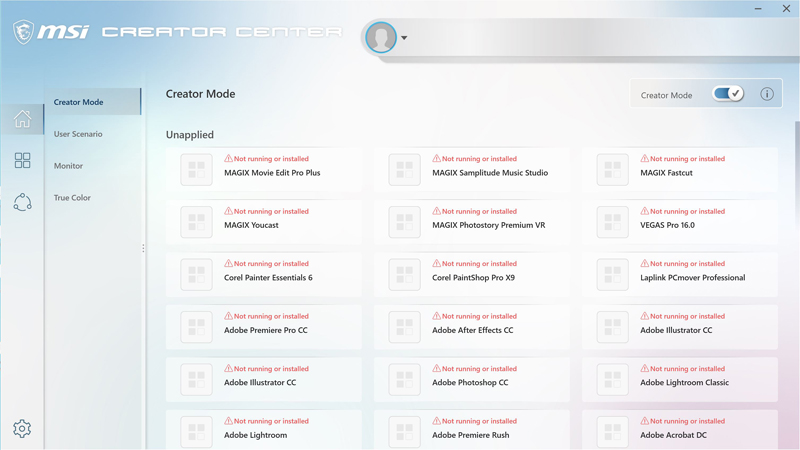
Task: Close the Creator Center window
Action: [x=786, y=9]
